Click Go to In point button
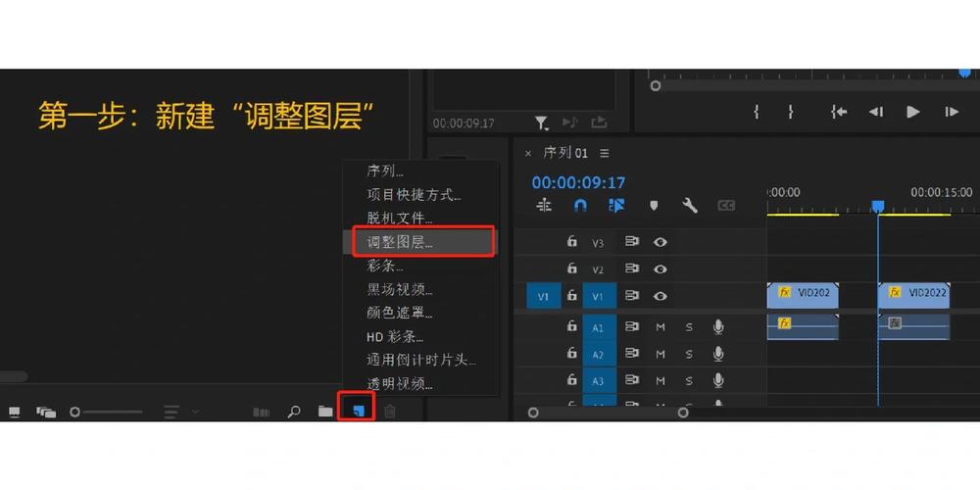The image size is (980, 490). [839, 112]
